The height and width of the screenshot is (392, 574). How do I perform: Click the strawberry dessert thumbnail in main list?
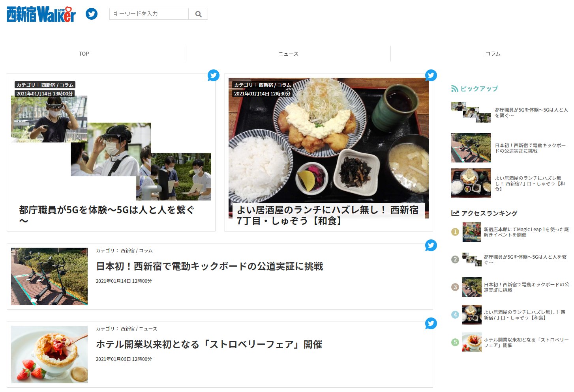[x=49, y=354]
